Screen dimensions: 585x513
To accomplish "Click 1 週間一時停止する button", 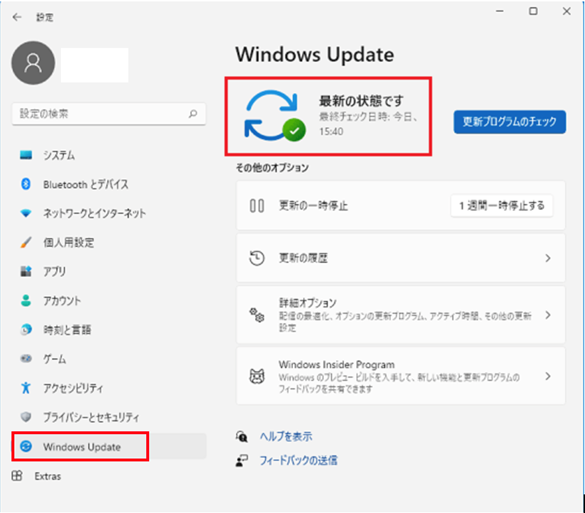I will (x=502, y=206).
